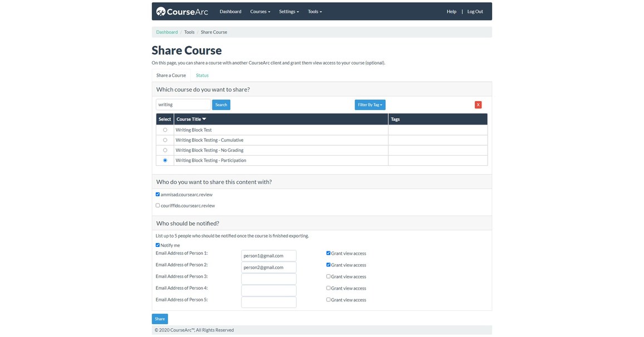Uncheck ammisad.coursearc.review
644x337 pixels.
pyautogui.click(x=157, y=194)
